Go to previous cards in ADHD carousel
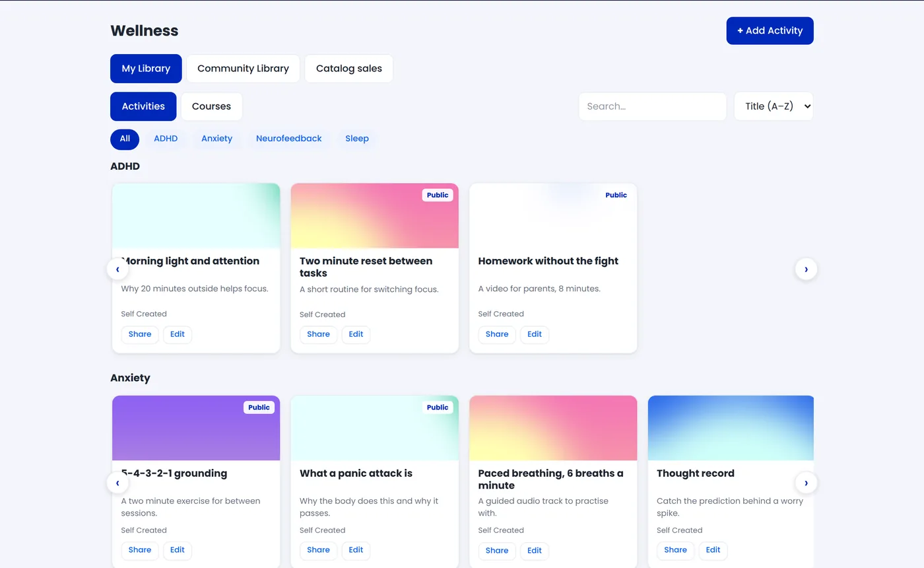Viewport: 924px width, 568px height. point(117,269)
